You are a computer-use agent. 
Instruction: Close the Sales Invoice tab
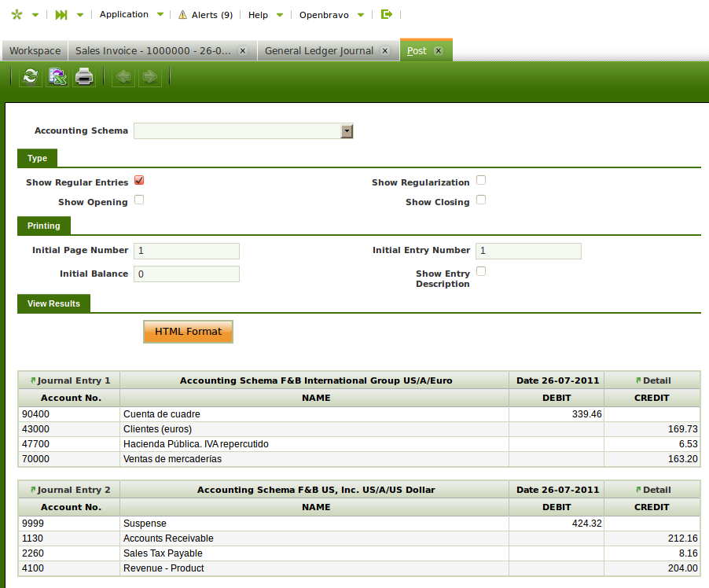click(243, 51)
